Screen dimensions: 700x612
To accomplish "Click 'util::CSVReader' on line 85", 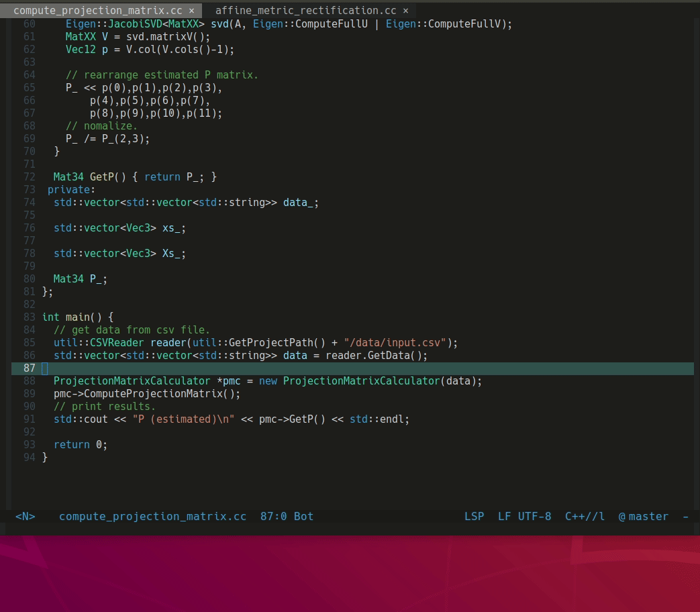I will [x=99, y=343].
